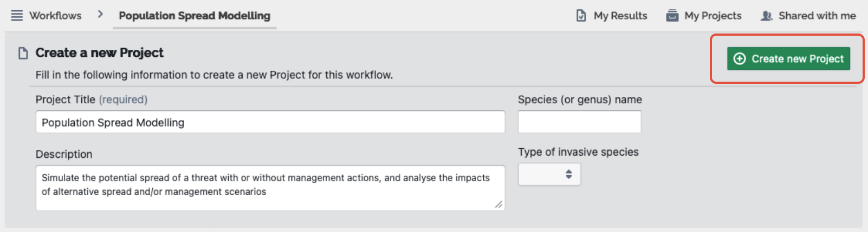Open the Type of invasive species dropdown
The image size is (868, 232).
pyautogui.click(x=549, y=174)
